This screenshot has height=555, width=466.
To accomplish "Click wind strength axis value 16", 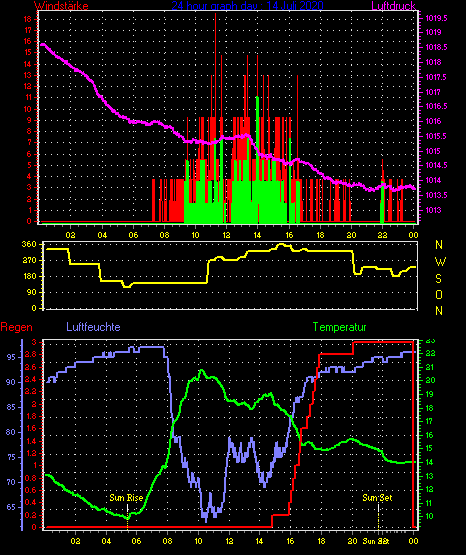I will pos(28,41).
